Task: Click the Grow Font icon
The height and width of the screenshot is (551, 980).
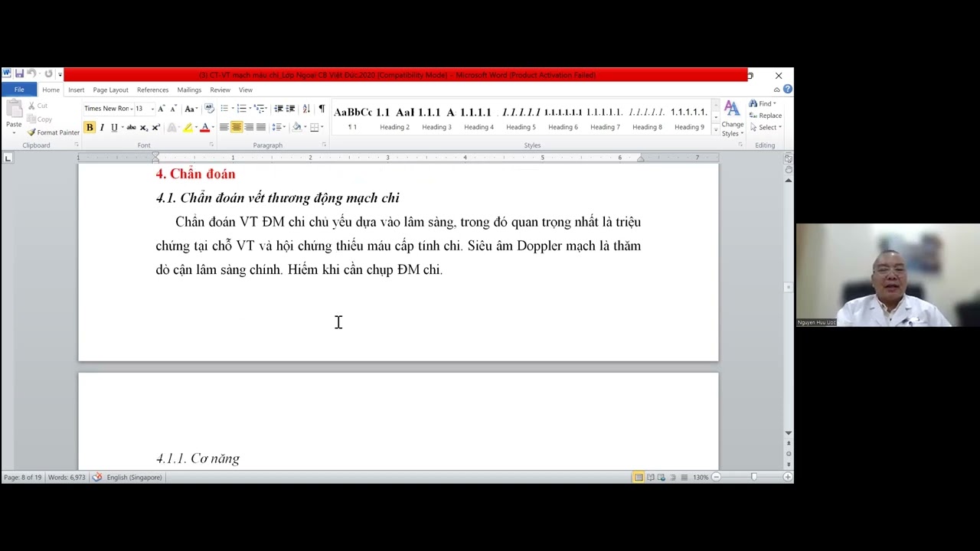Action: coord(161,109)
